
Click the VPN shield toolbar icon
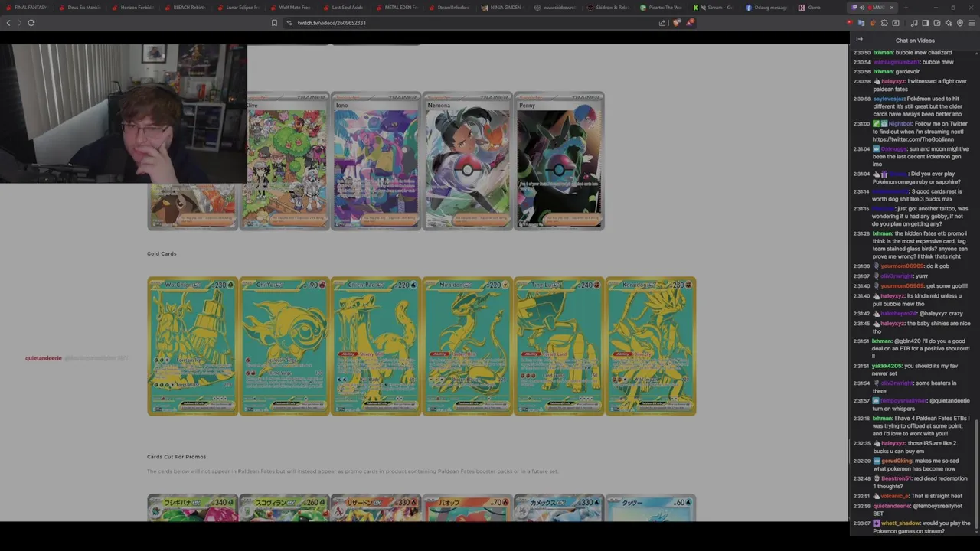click(x=960, y=23)
